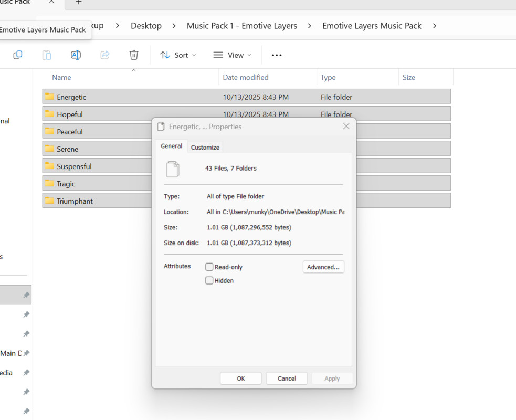Screen dimensions: 516x420
Task: Click the Share icon in the toolbar
Action: pyautogui.click(x=104, y=55)
